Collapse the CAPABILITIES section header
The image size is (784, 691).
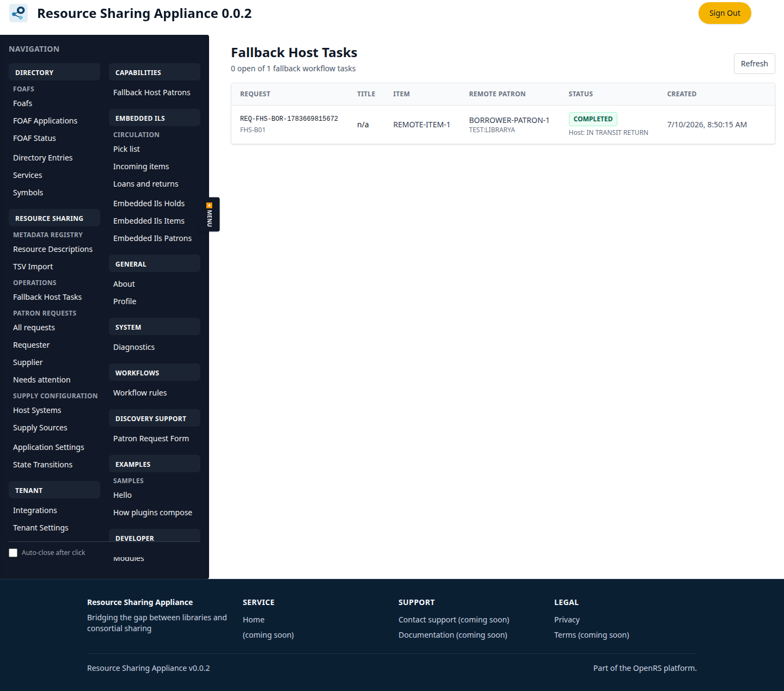coord(155,72)
